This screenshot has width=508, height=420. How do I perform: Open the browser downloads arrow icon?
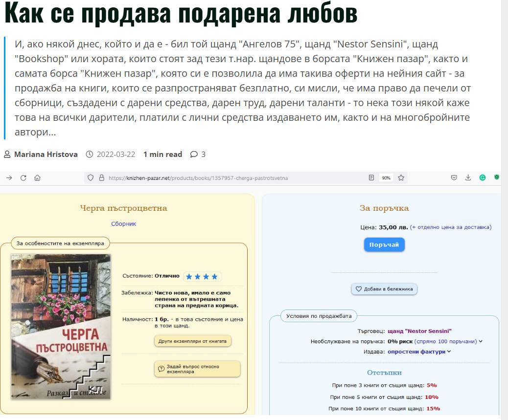tap(468, 178)
